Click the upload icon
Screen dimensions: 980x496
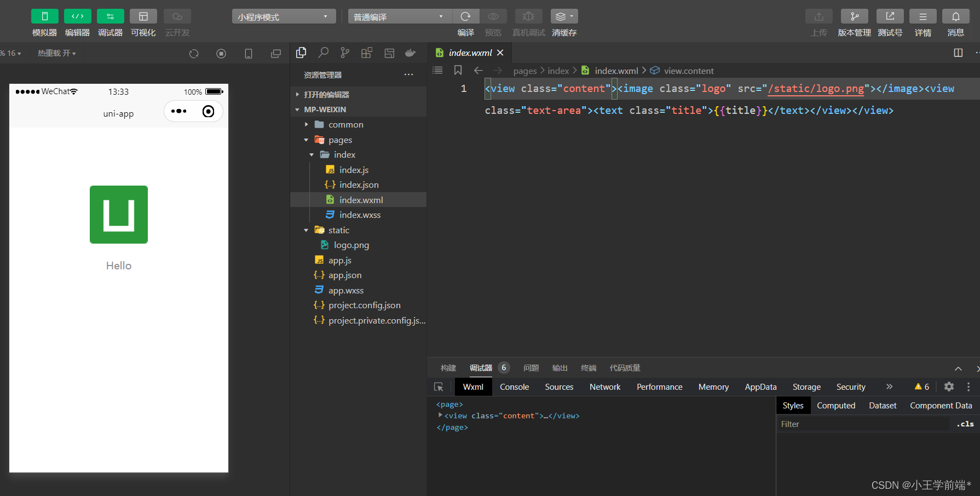818,16
